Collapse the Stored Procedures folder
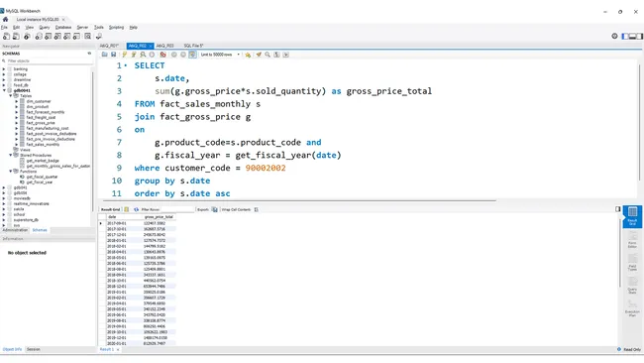 pyautogui.click(x=11, y=155)
